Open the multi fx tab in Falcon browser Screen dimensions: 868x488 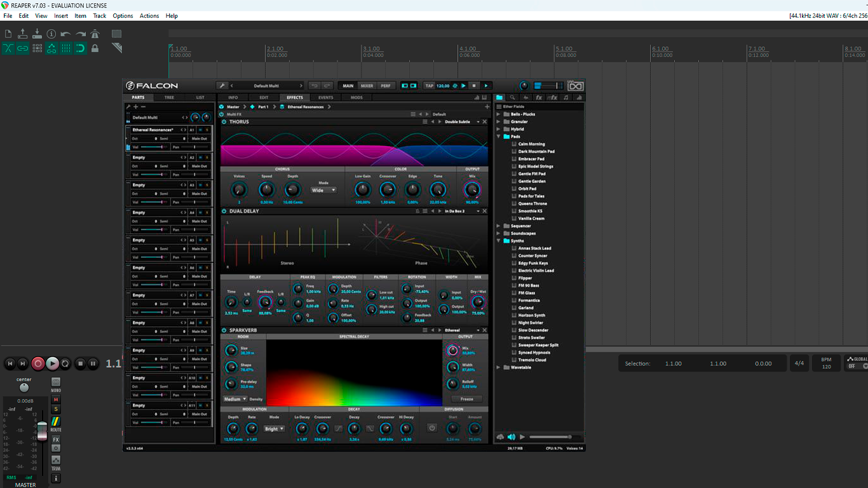[552, 98]
